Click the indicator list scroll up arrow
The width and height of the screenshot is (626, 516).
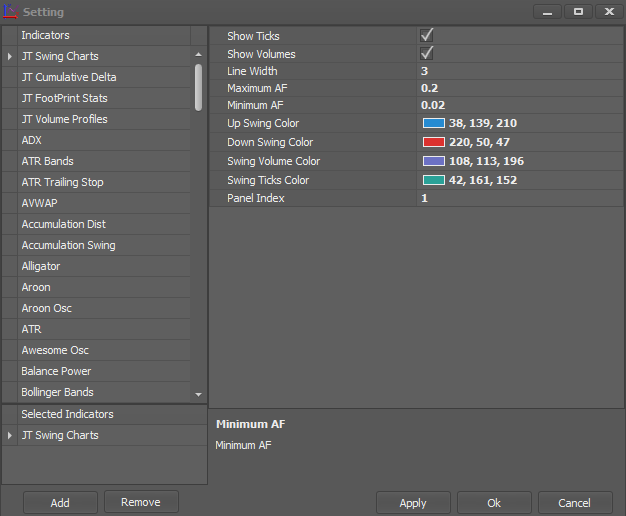198,54
